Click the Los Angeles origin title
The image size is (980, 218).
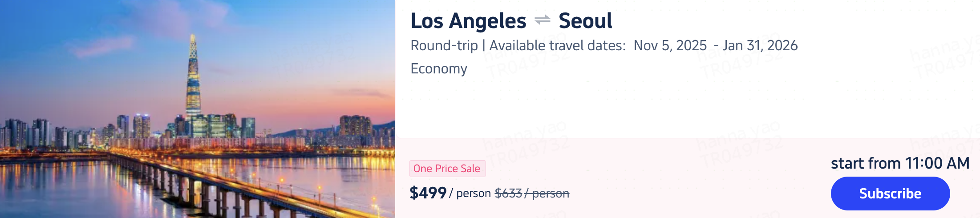click(x=468, y=21)
